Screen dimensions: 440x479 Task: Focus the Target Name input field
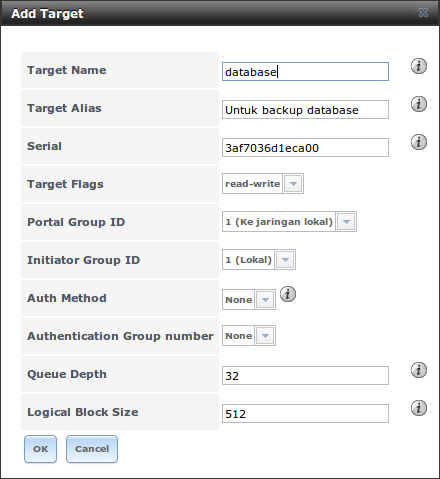coord(305,72)
